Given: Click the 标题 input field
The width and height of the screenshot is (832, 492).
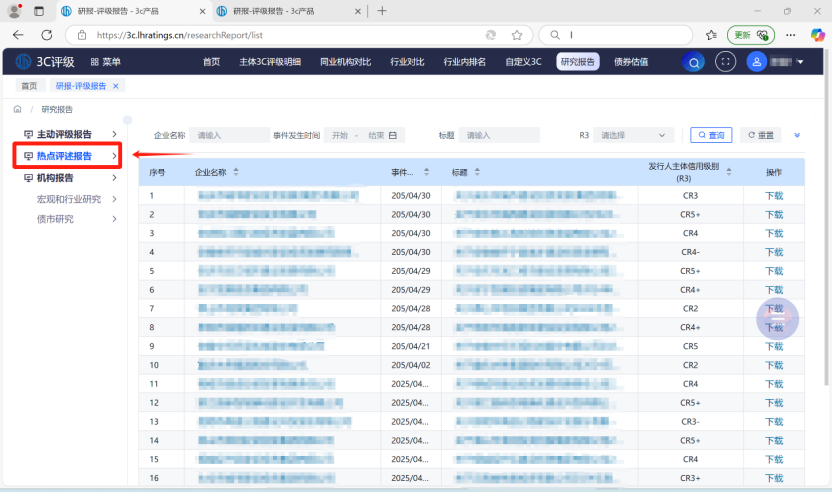Looking at the screenshot, I should pos(499,135).
